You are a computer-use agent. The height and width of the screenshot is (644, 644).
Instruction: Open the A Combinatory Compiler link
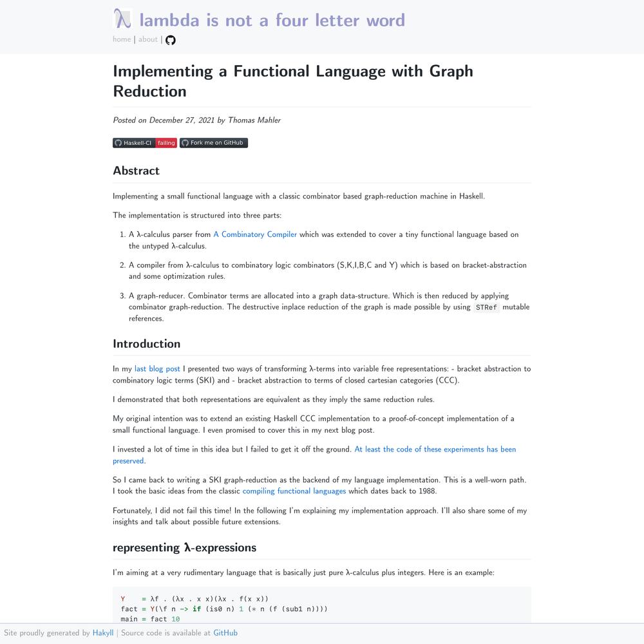click(x=255, y=234)
